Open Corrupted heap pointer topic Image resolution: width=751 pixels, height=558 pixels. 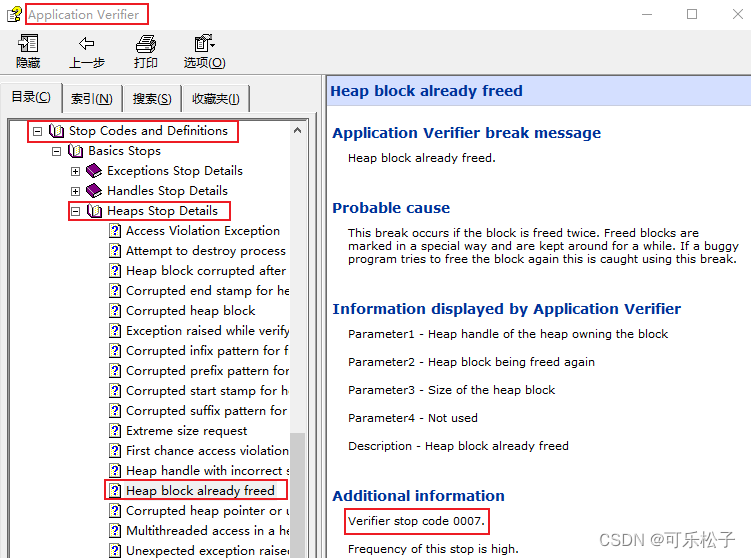tap(207, 511)
